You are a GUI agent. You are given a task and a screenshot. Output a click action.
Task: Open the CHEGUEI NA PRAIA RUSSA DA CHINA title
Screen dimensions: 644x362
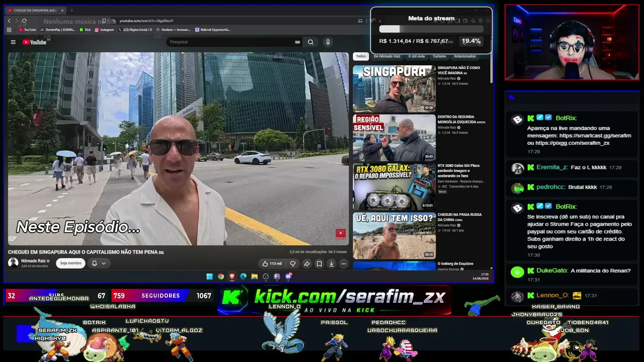pos(460,217)
